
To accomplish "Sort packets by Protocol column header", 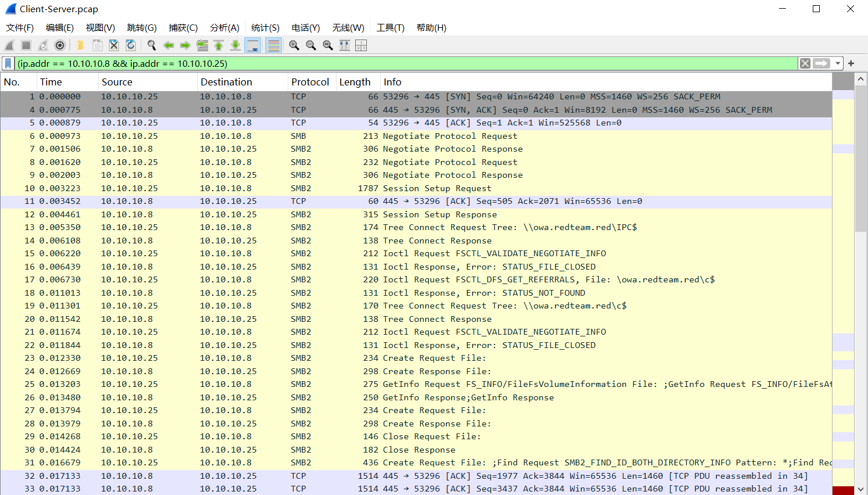I will click(310, 82).
